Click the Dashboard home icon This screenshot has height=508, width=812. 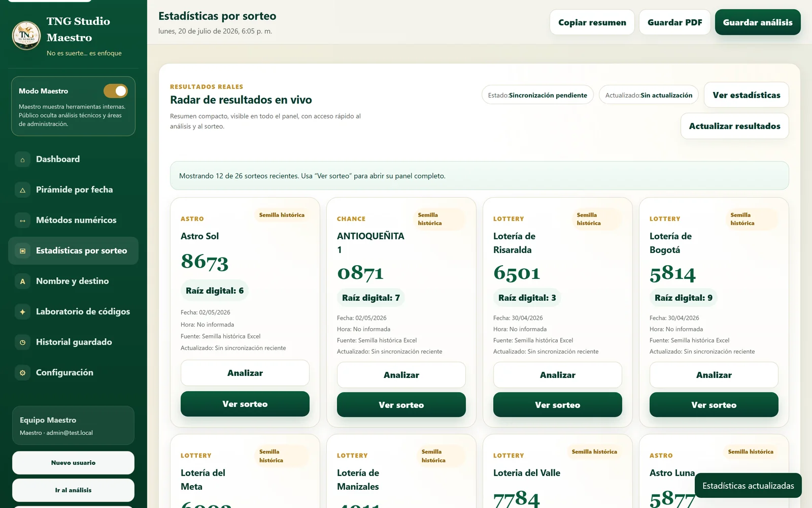pyautogui.click(x=22, y=160)
